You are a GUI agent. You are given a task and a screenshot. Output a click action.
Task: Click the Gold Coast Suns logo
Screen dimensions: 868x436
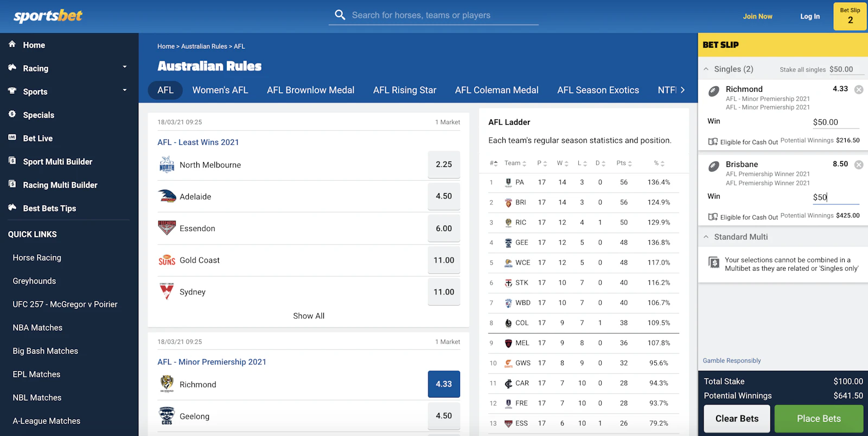point(167,260)
